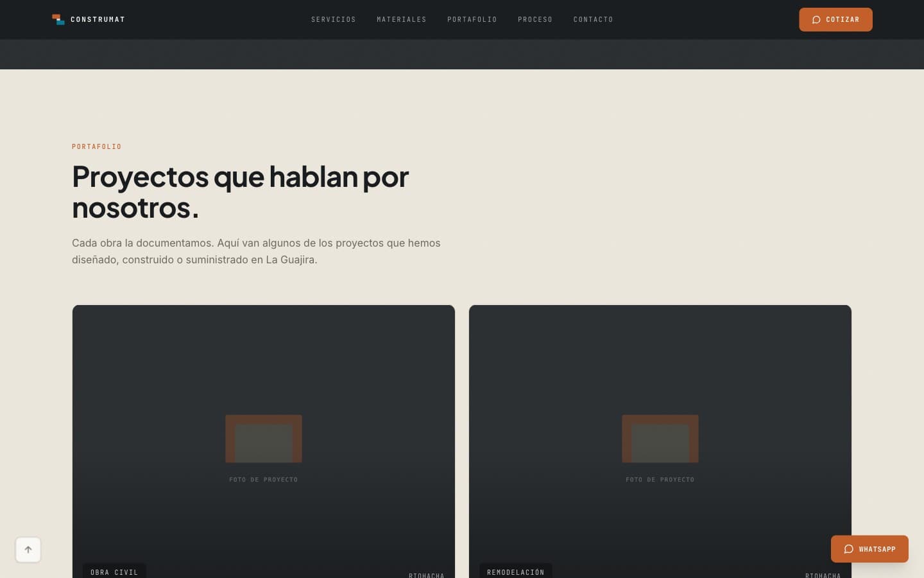924x578 pixels.
Task: Click the heading 'Proyectos que hablan por nosotros.'
Action: [241, 191]
